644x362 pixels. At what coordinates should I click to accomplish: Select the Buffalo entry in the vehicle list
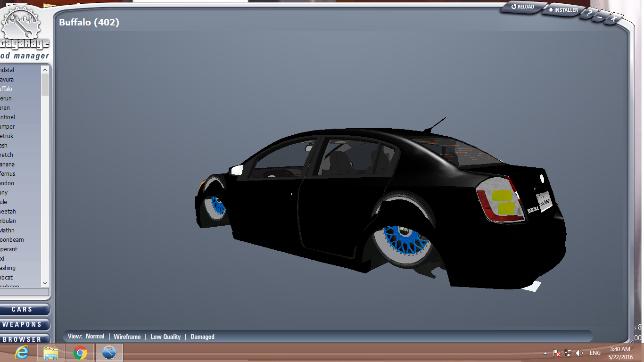[20, 89]
